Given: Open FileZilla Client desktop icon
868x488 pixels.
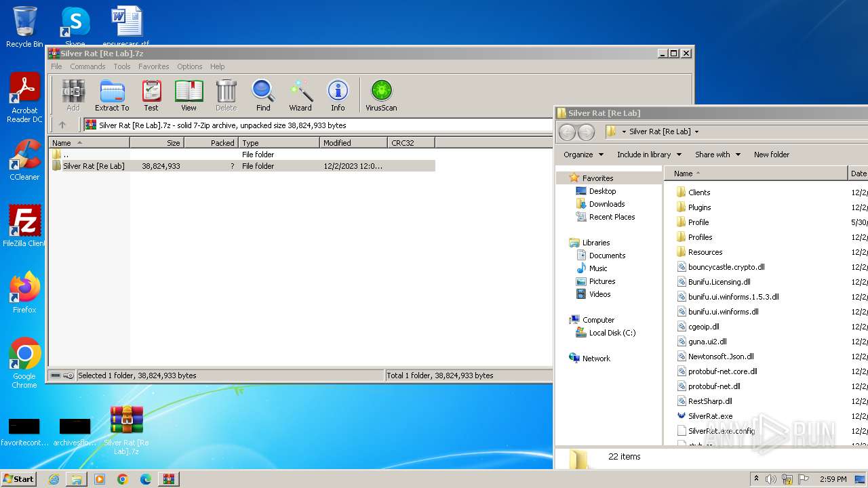Looking at the screenshot, I should point(24,226).
